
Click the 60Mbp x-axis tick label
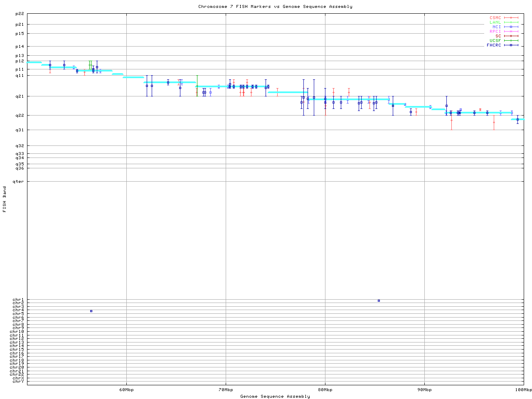coord(126,389)
